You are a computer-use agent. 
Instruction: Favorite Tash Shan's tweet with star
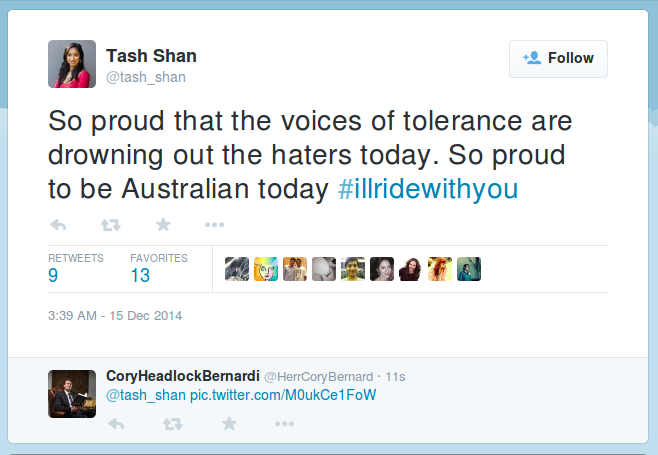tap(163, 224)
